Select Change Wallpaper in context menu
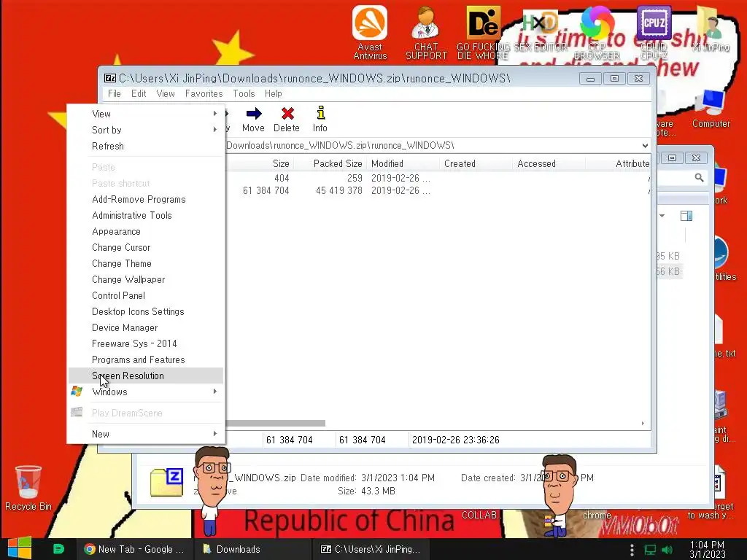Viewport: 747px width, 560px height. [x=145, y=279]
